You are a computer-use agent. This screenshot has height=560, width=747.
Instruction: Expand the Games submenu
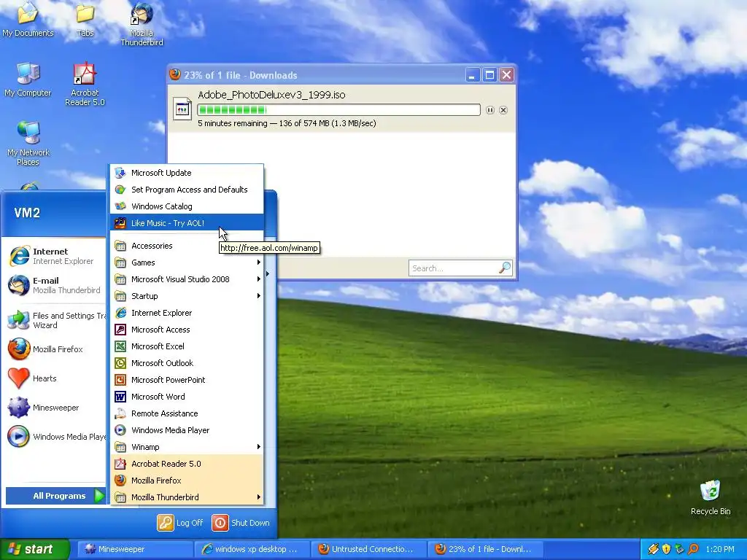(x=187, y=262)
